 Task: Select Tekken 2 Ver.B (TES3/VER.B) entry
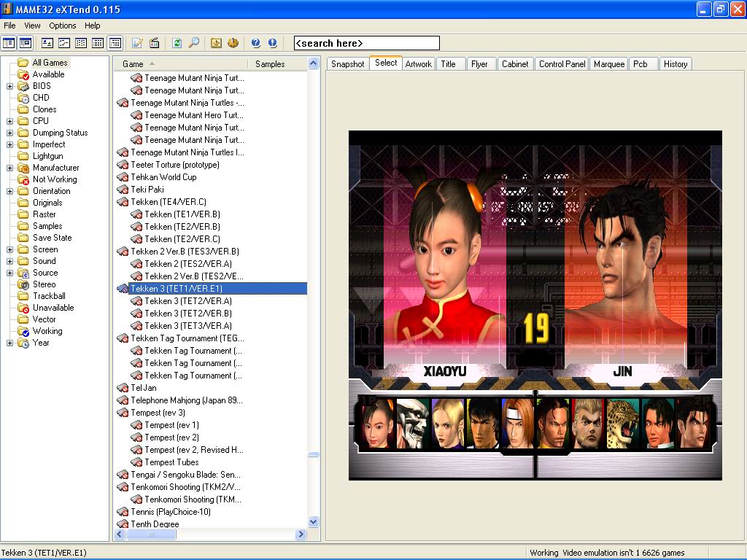(x=185, y=252)
